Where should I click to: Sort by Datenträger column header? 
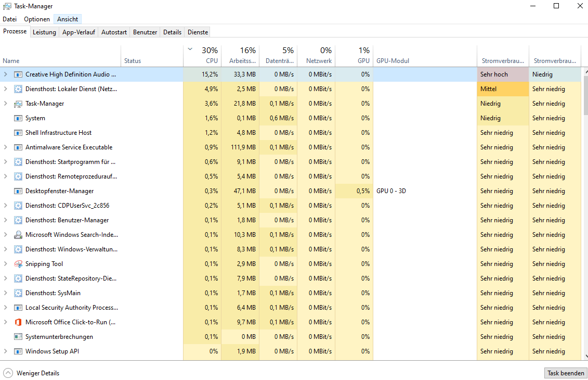click(278, 56)
